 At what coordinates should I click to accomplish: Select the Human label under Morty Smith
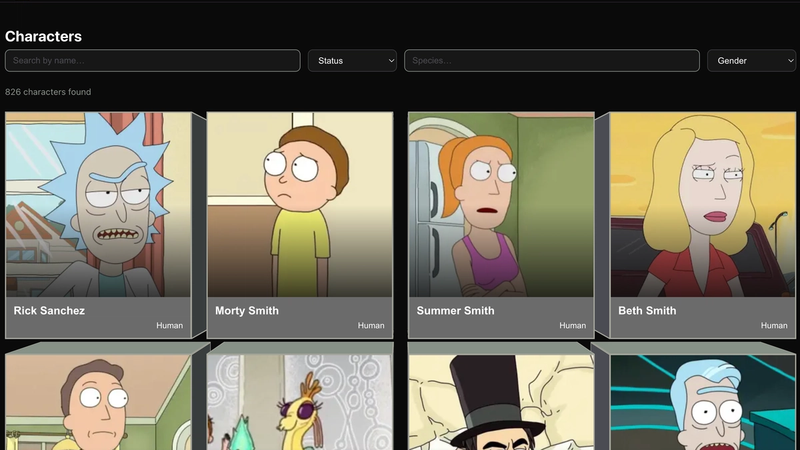371,326
